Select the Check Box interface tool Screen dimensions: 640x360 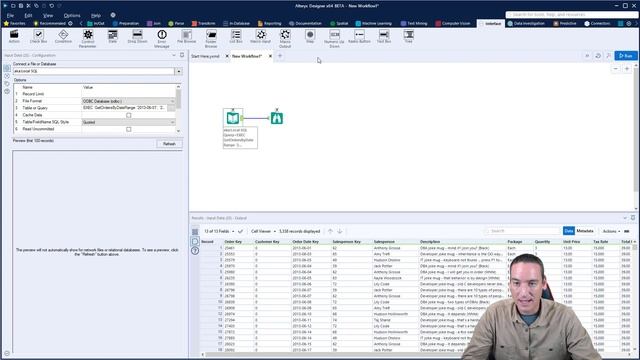38,37
